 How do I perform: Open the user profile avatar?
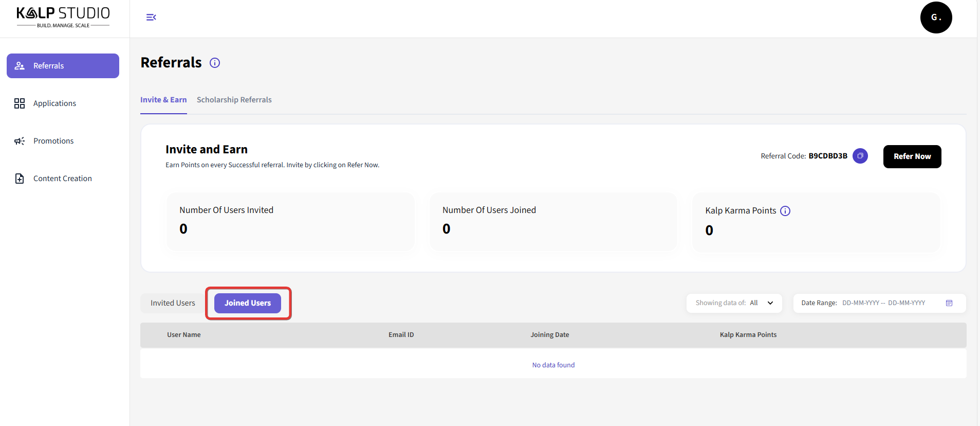(x=935, y=17)
